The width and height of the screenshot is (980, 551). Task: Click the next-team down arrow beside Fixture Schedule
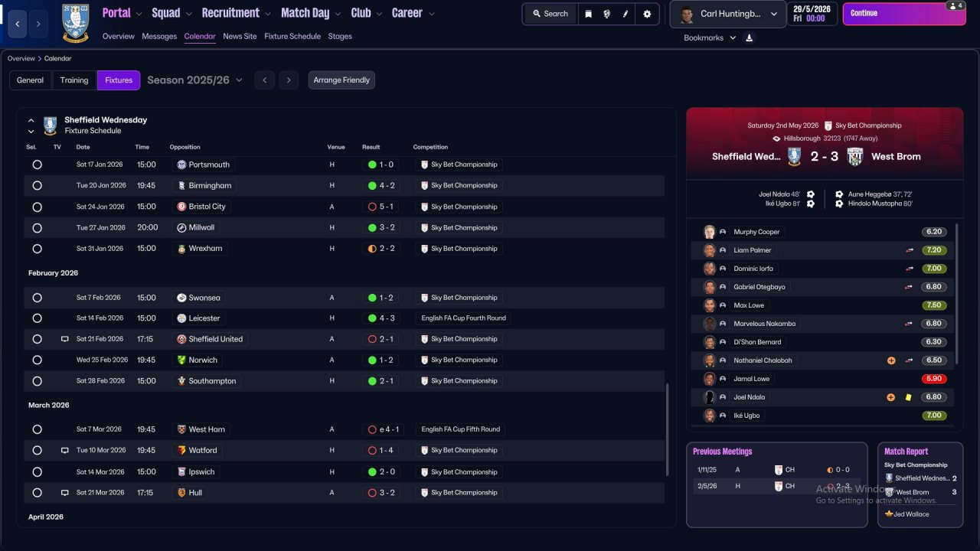coord(31,131)
